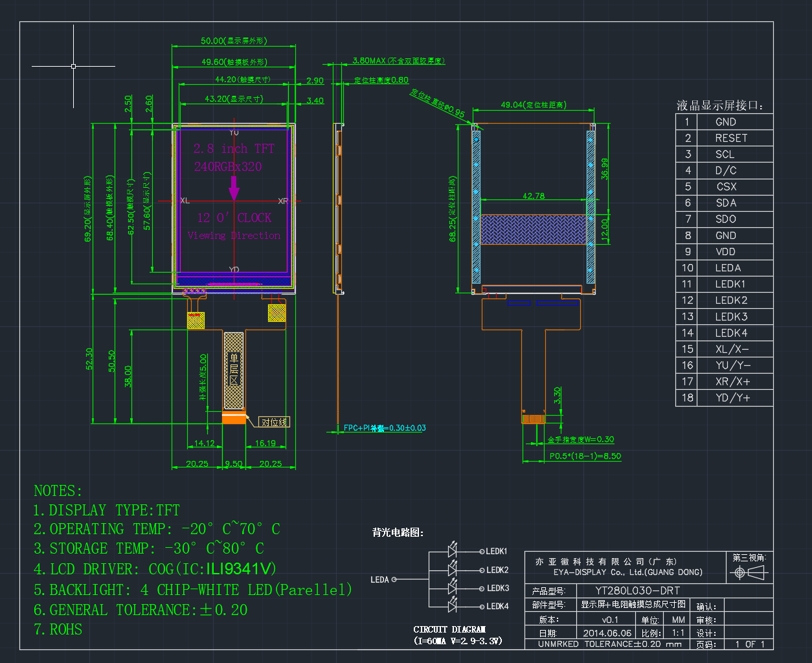Select note "1.DISPLAY TYPE:TFT"
The height and width of the screenshot is (663, 812).
pos(107,510)
